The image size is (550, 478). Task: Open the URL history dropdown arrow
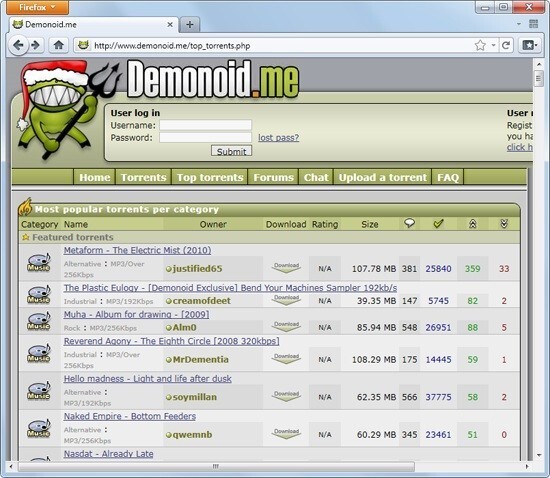point(494,45)
